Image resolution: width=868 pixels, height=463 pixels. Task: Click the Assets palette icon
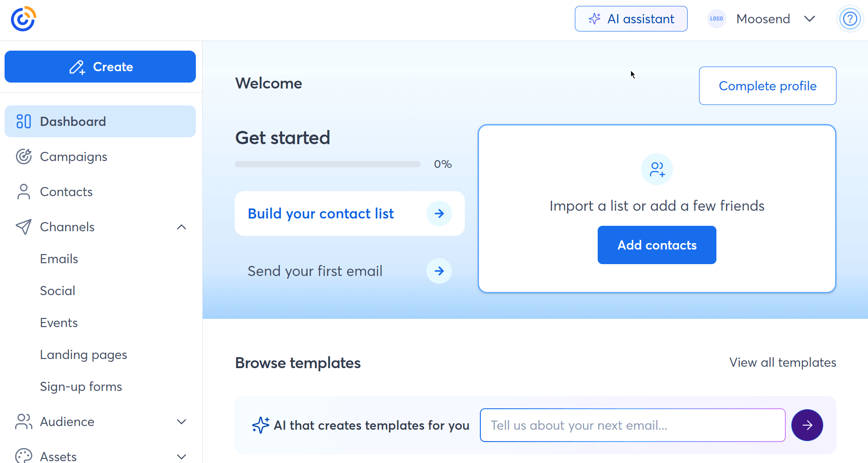[x=23, y=456]
